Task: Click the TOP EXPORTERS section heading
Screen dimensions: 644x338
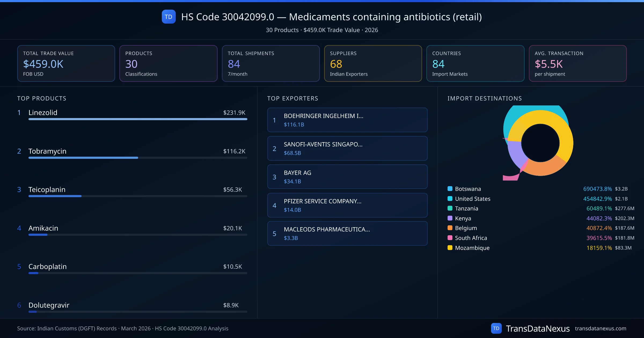Action: (293, 98)
